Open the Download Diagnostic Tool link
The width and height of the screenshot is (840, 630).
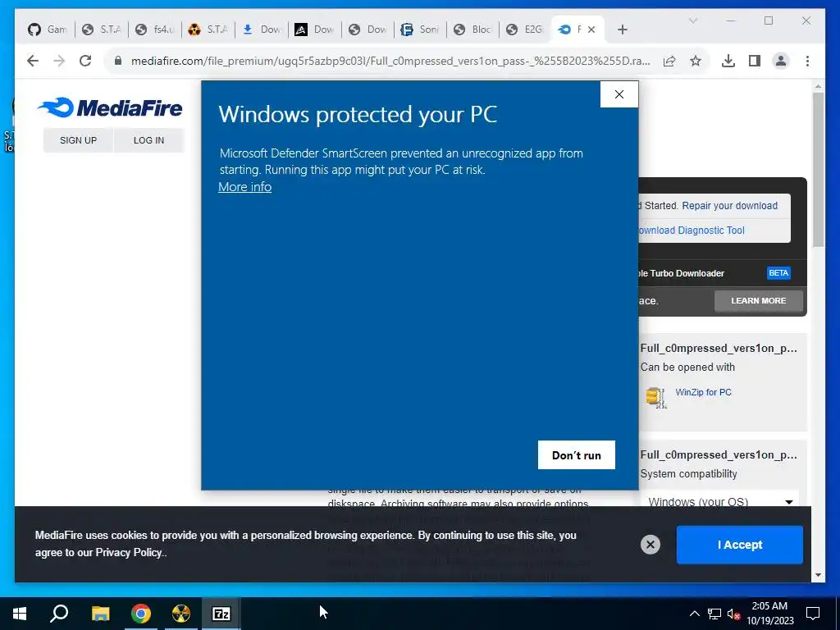(691, 231)
